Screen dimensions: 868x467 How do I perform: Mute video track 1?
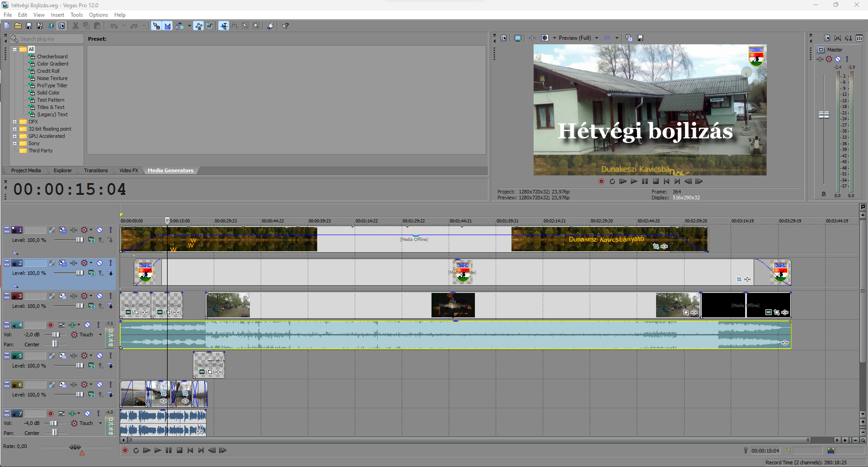point(100,230)
